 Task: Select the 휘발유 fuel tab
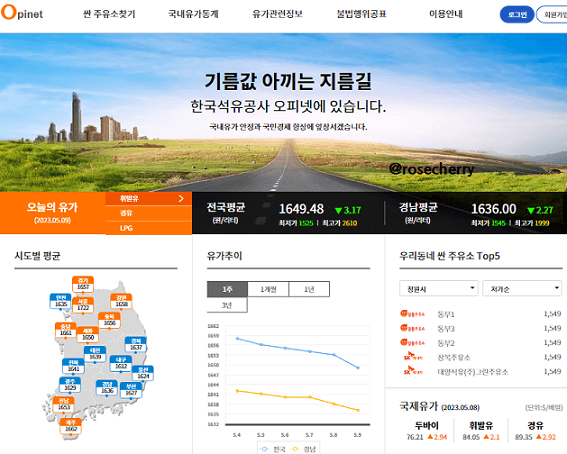tap(149, 198)
